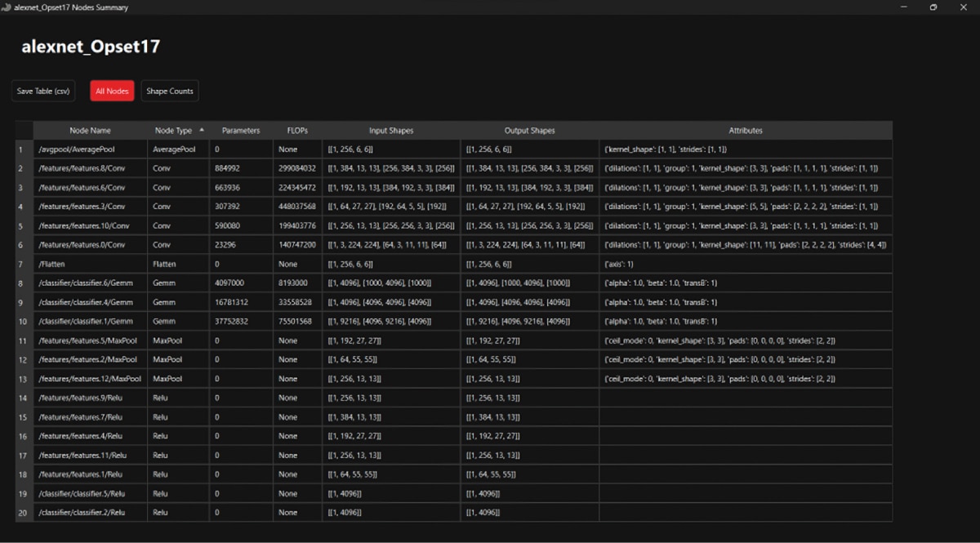Select the /features/features.0/Conv cell
The image size is (980, 543).
coord(90,245)
